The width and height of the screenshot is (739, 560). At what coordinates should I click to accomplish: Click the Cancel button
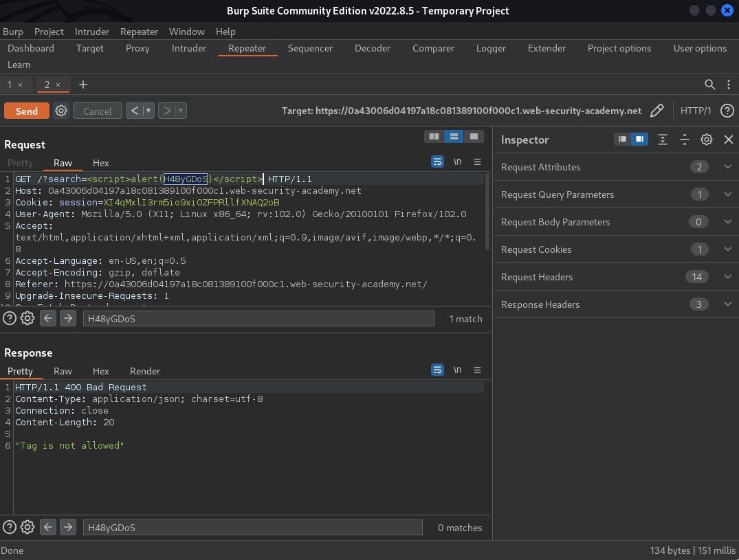point(98,111)
